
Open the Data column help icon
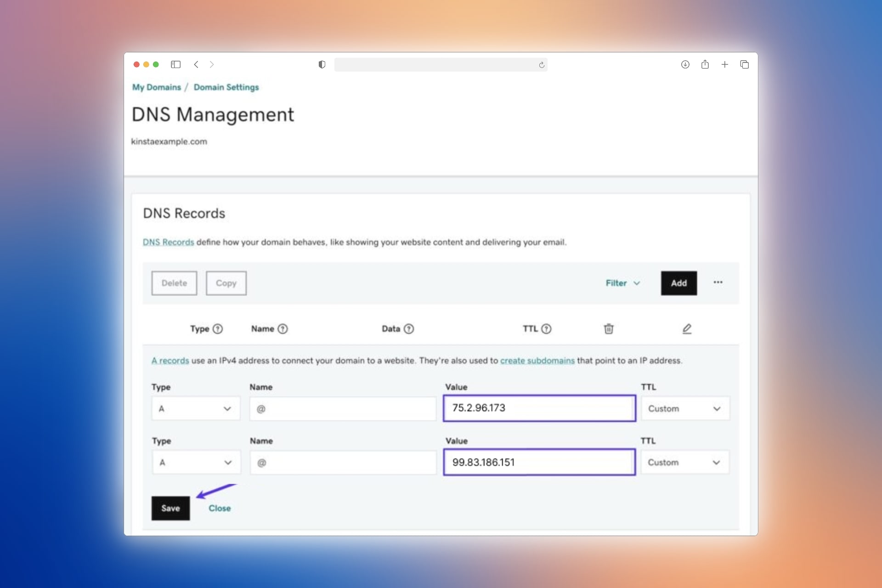point(409,329)
